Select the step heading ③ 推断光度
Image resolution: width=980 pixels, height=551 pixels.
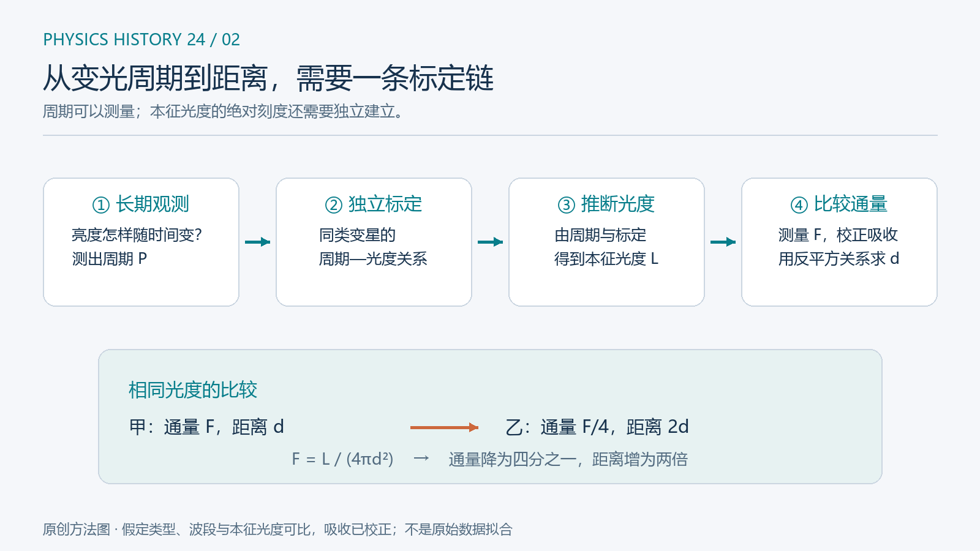pos(606,204)
